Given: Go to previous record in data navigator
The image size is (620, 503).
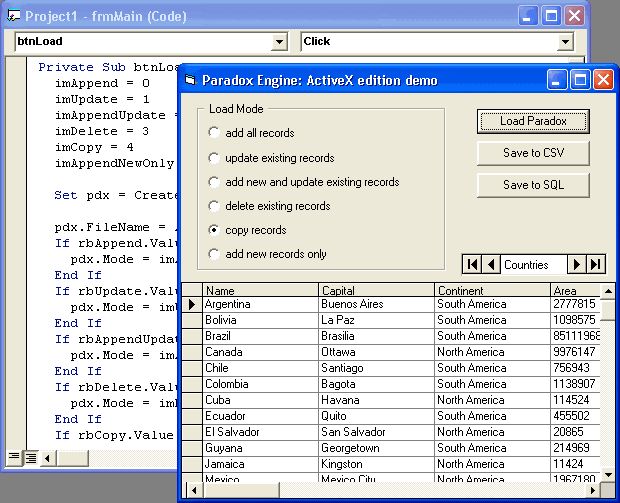Looking at the screenshot, I should [x=491, y=264].
